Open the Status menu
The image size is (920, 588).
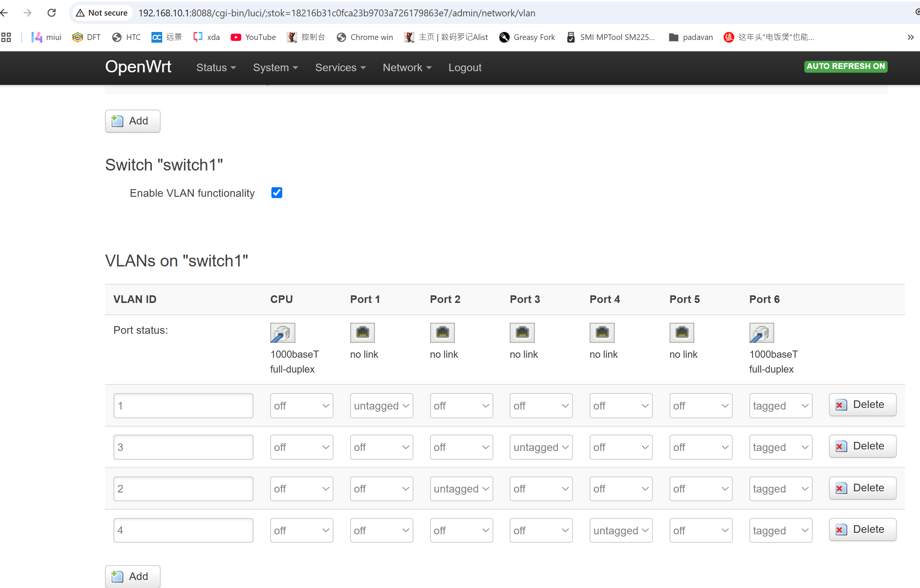coord(216,67)
